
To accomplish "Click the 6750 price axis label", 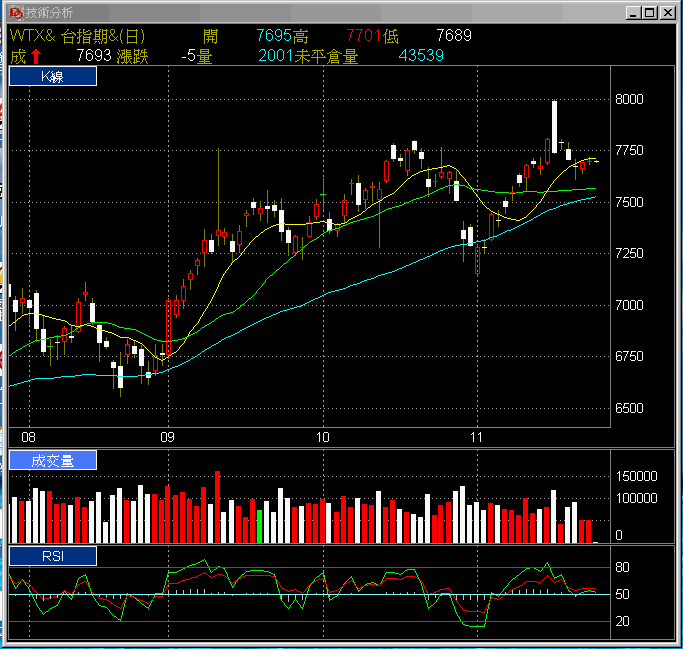I will click(629, 357).
